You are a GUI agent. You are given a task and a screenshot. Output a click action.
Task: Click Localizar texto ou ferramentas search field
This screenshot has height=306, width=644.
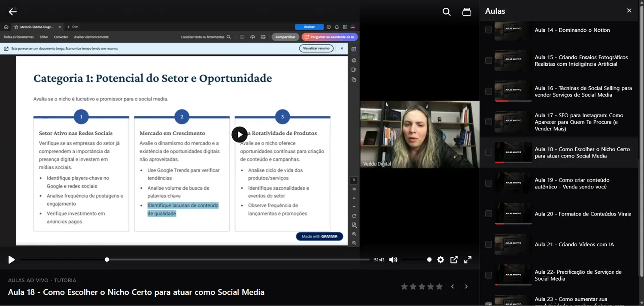tap(206, 37)
